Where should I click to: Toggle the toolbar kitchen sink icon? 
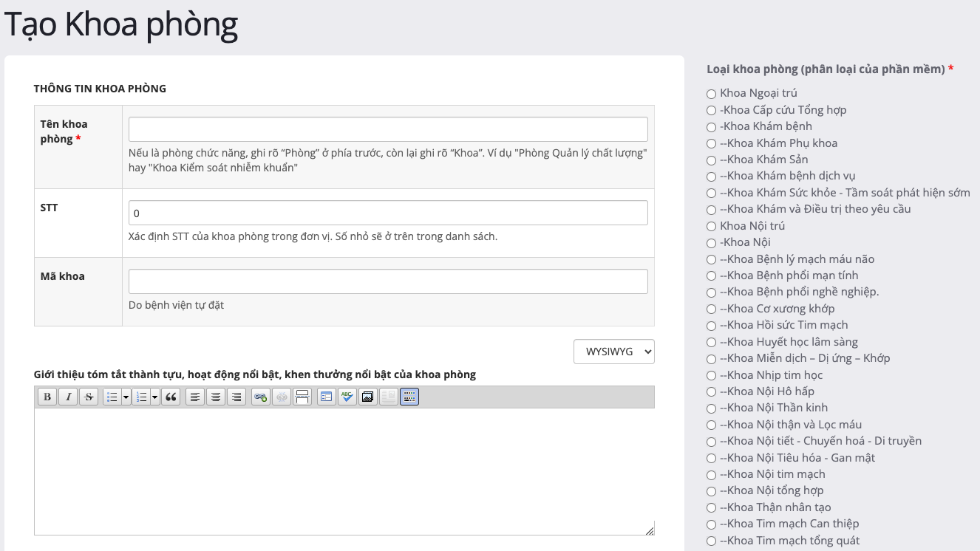pos(409,397)
